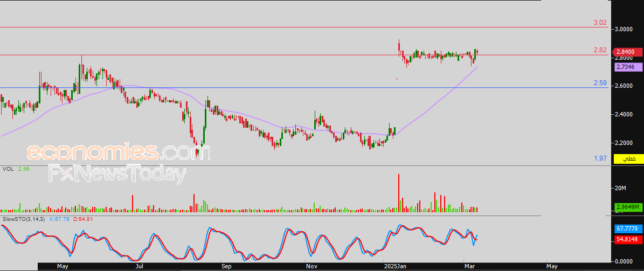Select the blue horizontal line at 2.59
This screenshot has width=644, height=271.
click(304, 87)
